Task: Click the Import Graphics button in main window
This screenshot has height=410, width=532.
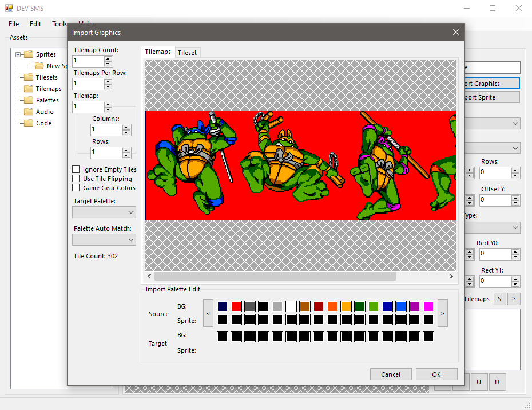Action: 493,84
